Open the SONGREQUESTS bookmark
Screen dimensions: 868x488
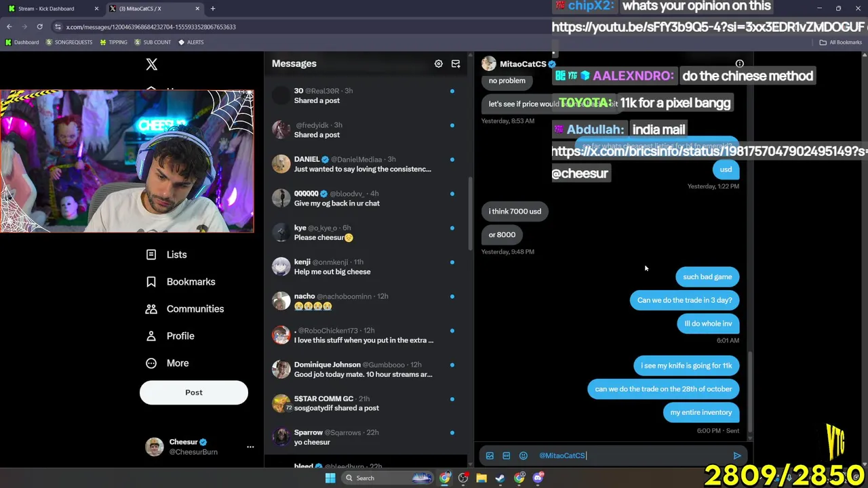(69, 42)
